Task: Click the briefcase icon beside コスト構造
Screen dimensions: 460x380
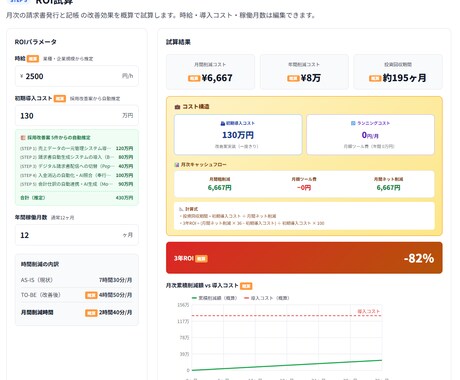Action: point(177,107)
